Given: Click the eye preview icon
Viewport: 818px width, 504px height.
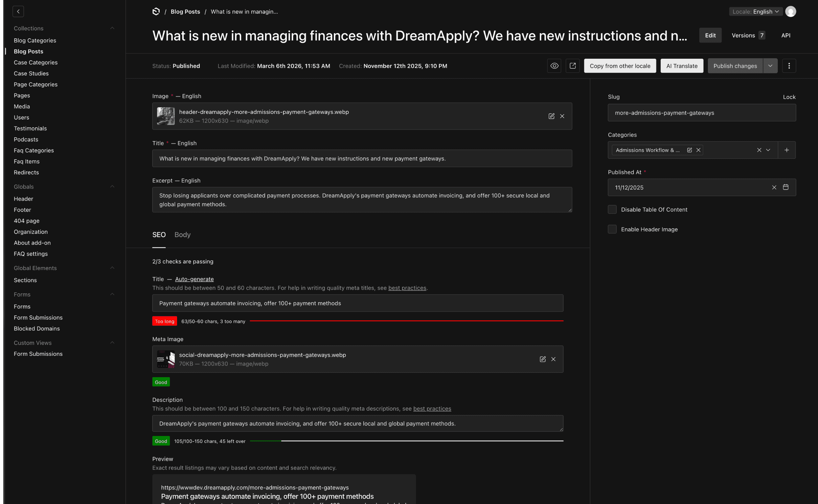Looking at the screenshot, I should (554, 66).
